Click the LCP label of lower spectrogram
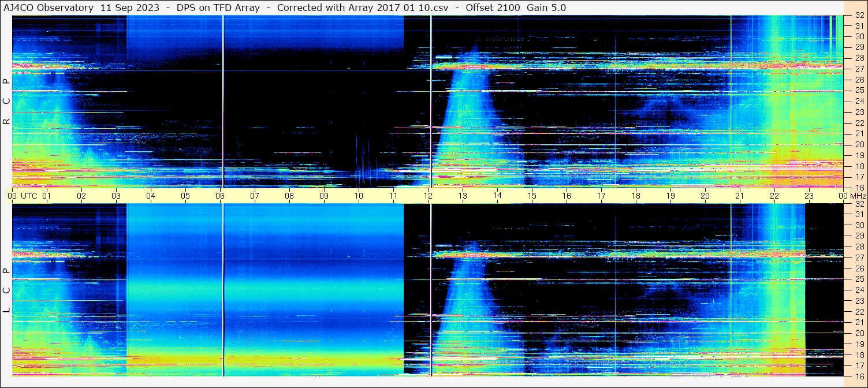Screen dimensions: 868x388 (x=7, y=291)
